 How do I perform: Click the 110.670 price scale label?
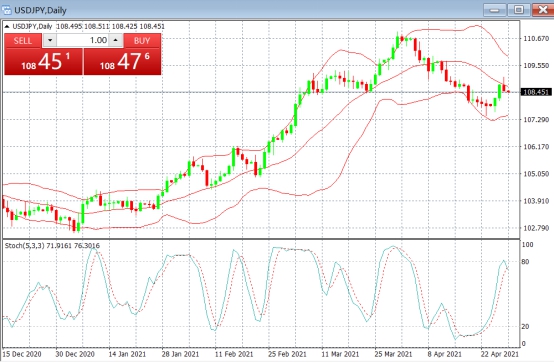coord(536,39)
